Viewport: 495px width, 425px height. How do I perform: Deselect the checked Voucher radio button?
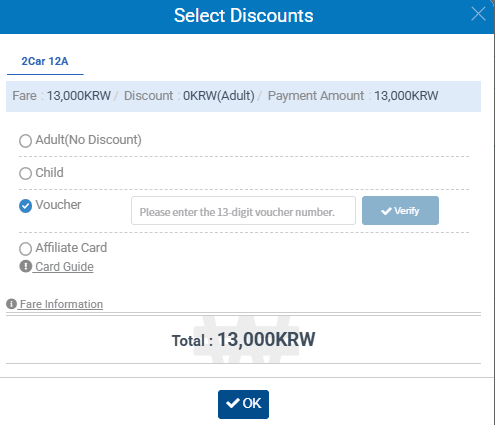click(x=25, y=206)
